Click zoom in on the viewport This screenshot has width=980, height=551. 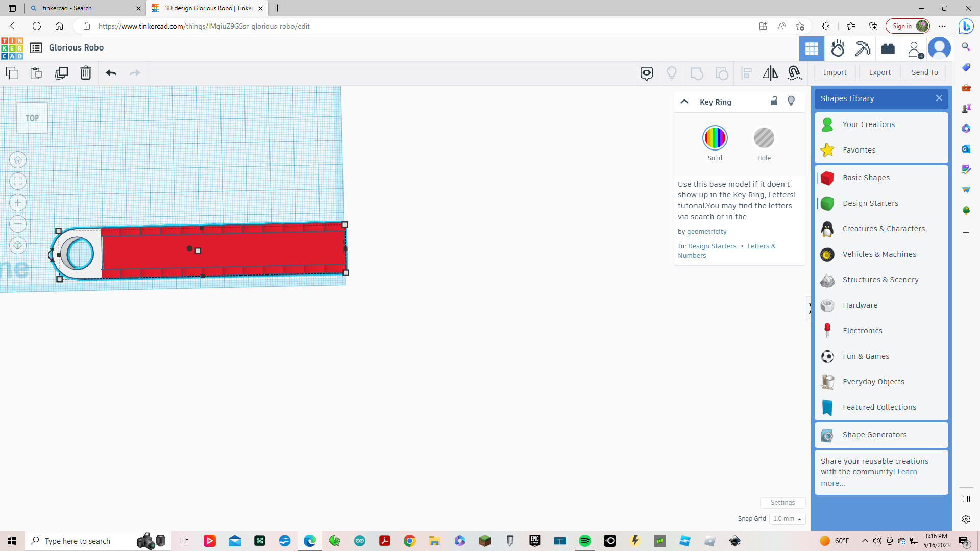point(18,203)
